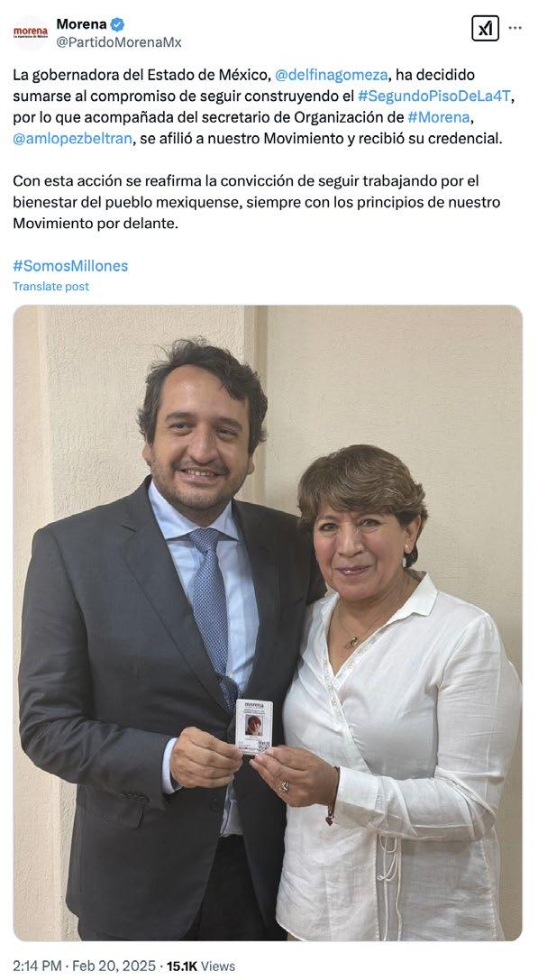Click Translate post
The width and height of the screenshot is (538, 980).
point(51,287)
